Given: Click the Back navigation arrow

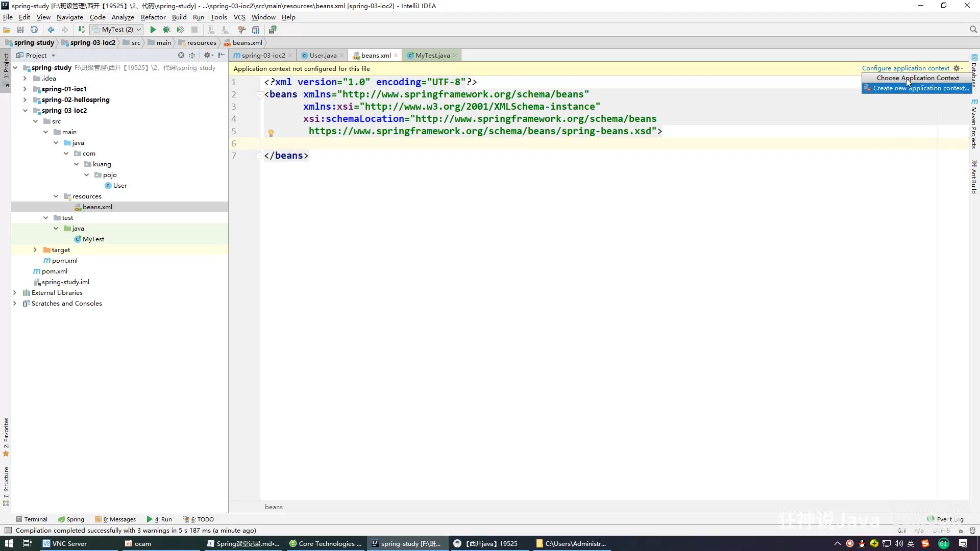Looking at the screenshot, I should click(x=51, y=30).
